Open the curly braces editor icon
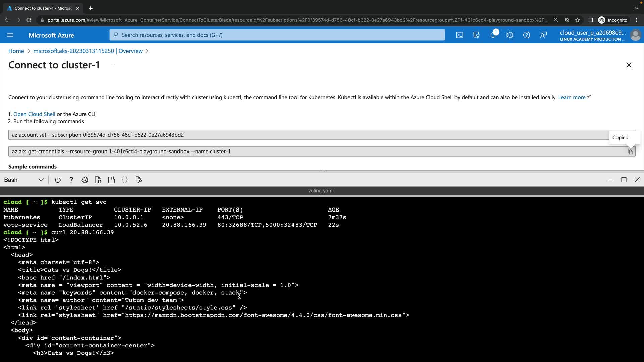Image resolution: width=644 pixels, height=362 pixels. [125, 180]
